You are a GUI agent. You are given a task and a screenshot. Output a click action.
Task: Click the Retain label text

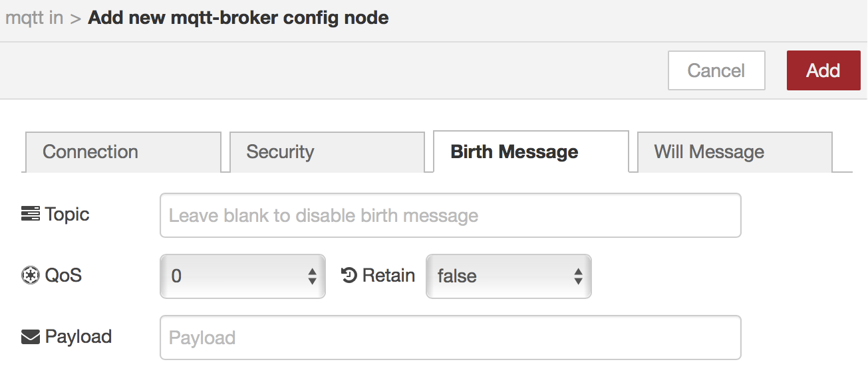pos(388,275)
